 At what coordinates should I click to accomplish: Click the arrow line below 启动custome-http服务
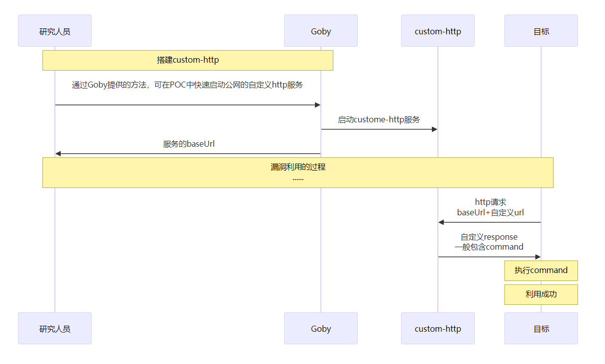(379, 129)
